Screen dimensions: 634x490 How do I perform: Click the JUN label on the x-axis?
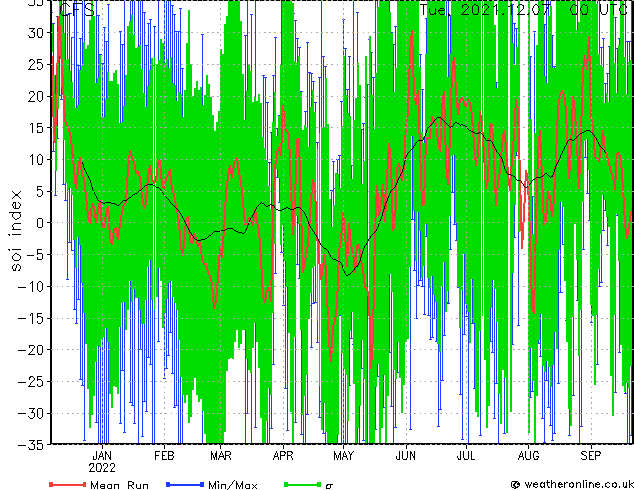tap(406, 456)
